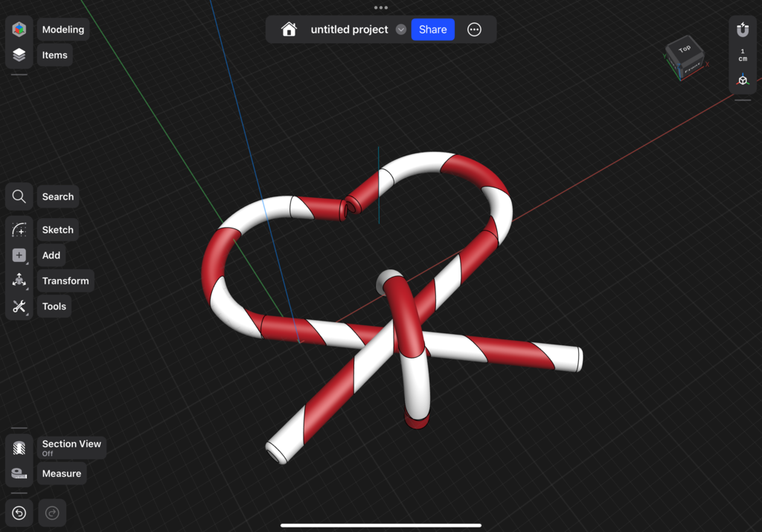762x532 pixels.
Task: Click the Add plus icon
Action: pos(19,255)
